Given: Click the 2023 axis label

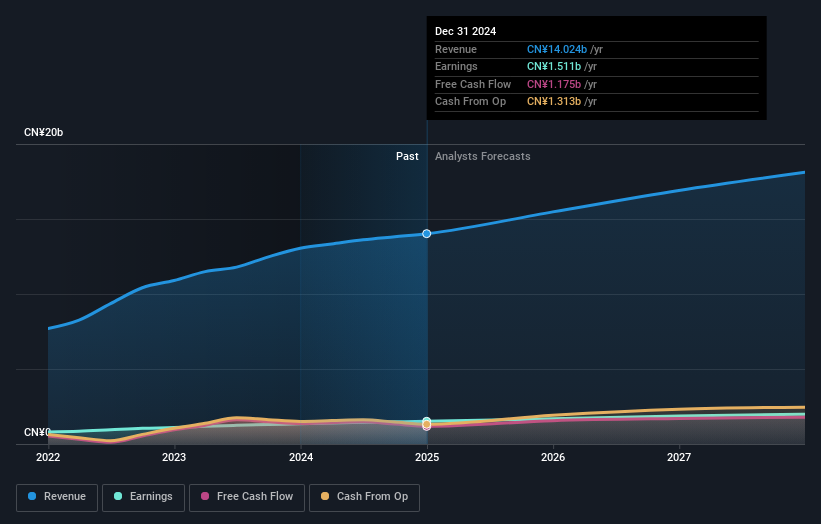Looking at the screenshot, I should [x=174, y=457].
